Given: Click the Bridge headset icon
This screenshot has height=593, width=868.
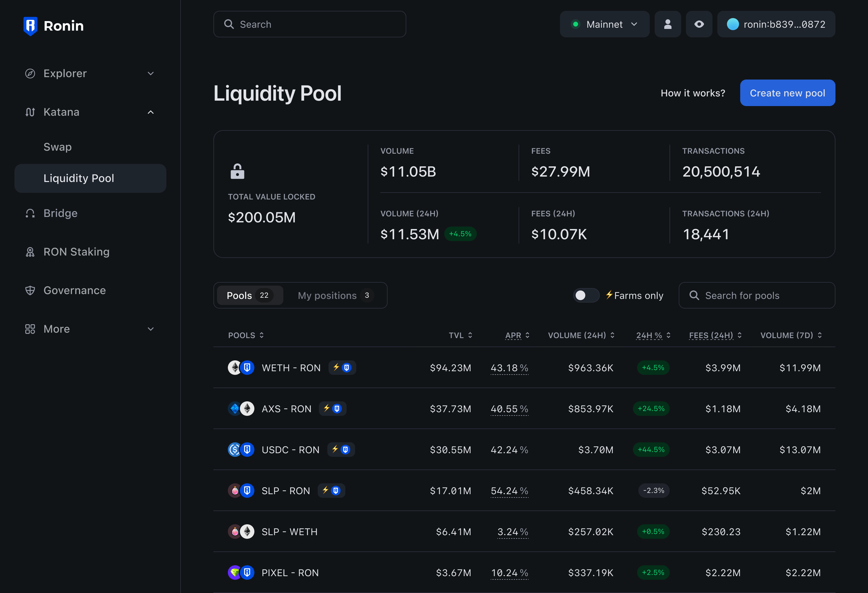Looking at the screenshot, I should pos(30,213).
